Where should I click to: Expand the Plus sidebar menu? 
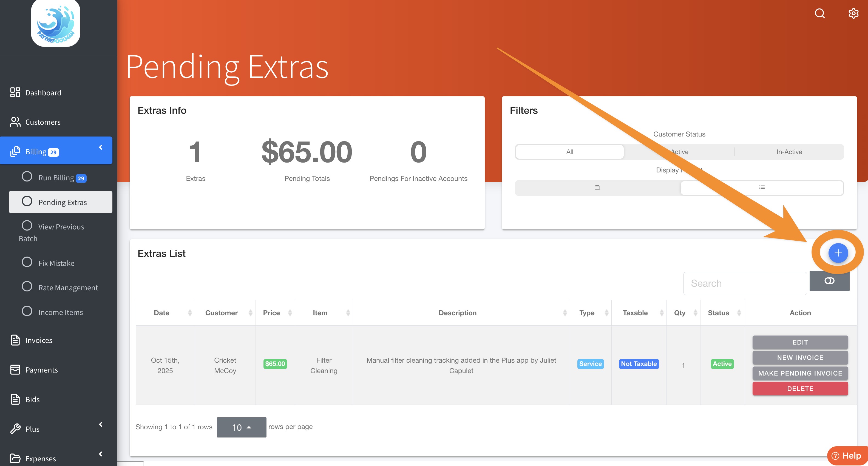coord(100,425)
